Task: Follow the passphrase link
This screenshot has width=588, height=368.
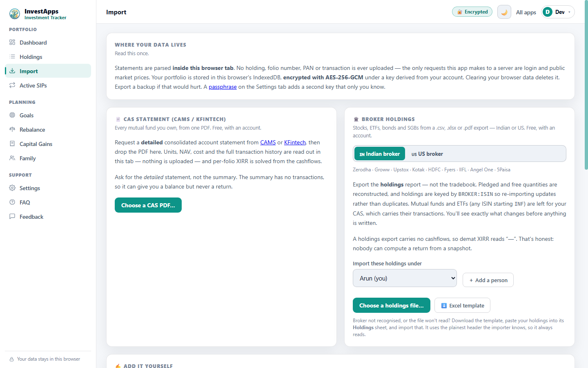Action: (223, 87)
